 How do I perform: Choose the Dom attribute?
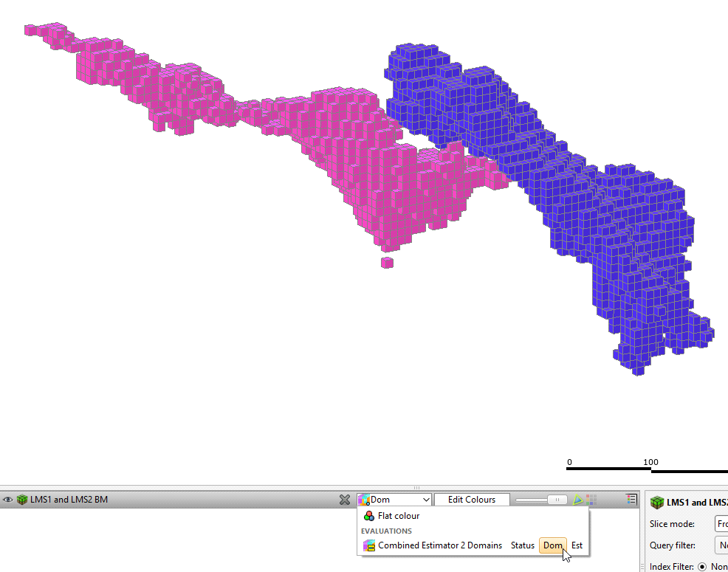click(x=552, y=545)
